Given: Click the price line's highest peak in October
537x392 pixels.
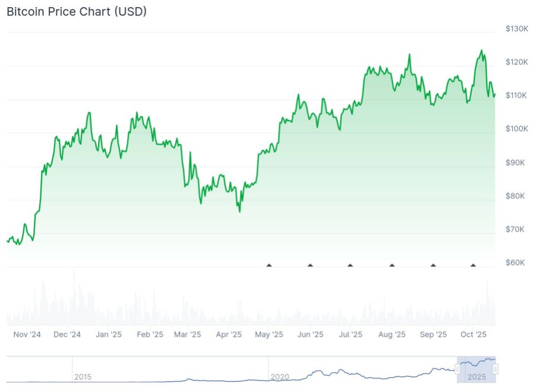Looking at the screenshot, I should pyautogui.click(x=481, y=50).
